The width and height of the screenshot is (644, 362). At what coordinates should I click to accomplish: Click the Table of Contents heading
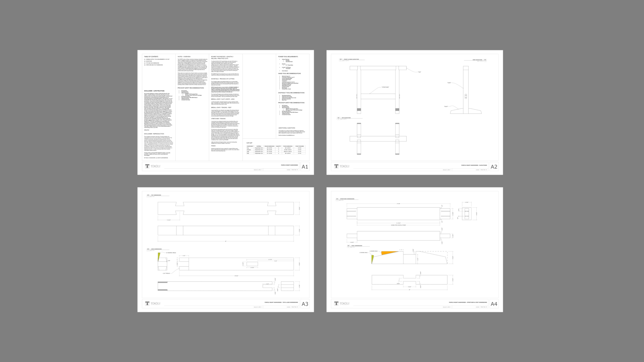(x=151, y=57)
